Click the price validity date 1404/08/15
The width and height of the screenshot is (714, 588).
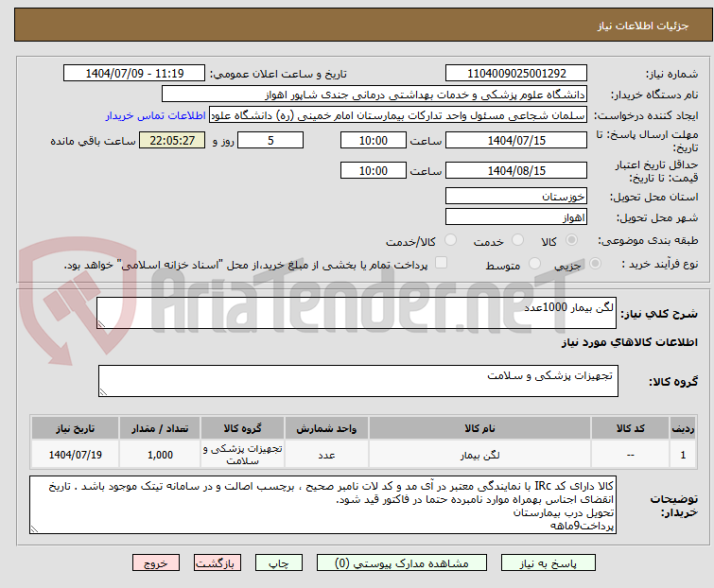coord(516,170)
